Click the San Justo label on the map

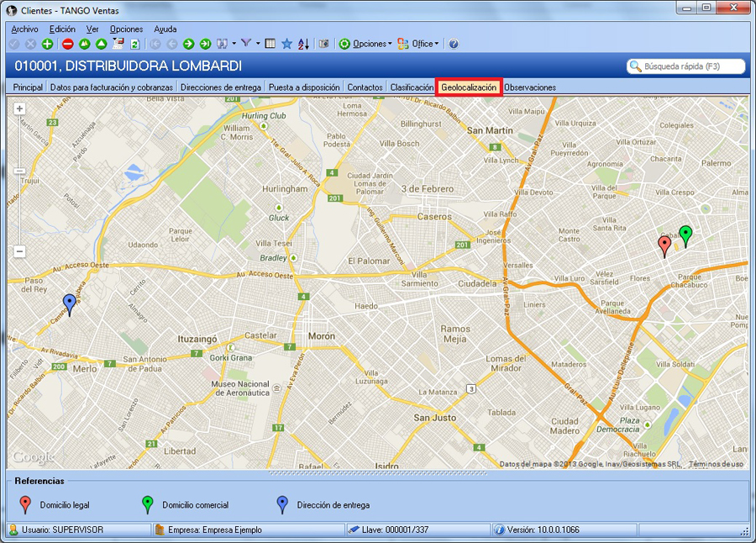coord(434,418)
